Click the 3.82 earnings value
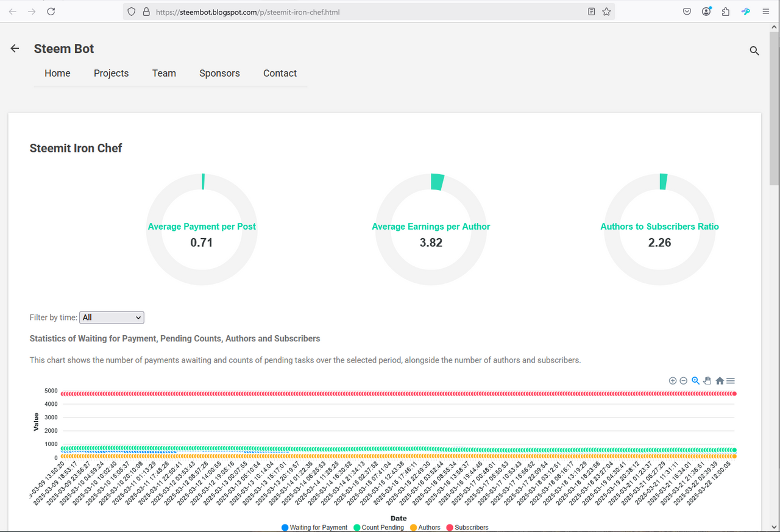The width and height of the screenshot is (780, 532). point(431,243)
